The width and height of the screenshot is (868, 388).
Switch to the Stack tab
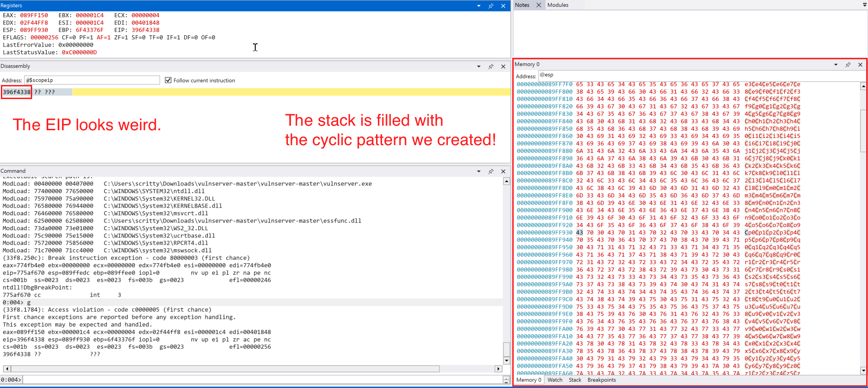point(575,380)
